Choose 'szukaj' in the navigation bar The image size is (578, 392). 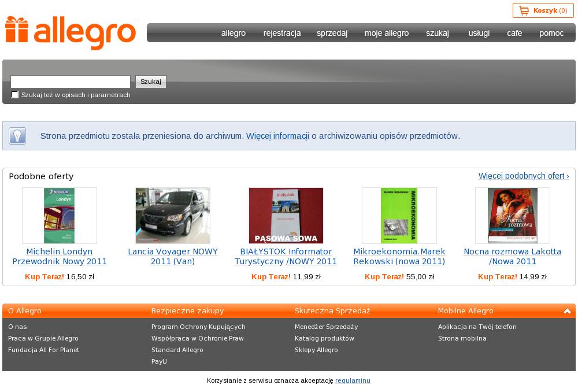[x=438, y=33]
